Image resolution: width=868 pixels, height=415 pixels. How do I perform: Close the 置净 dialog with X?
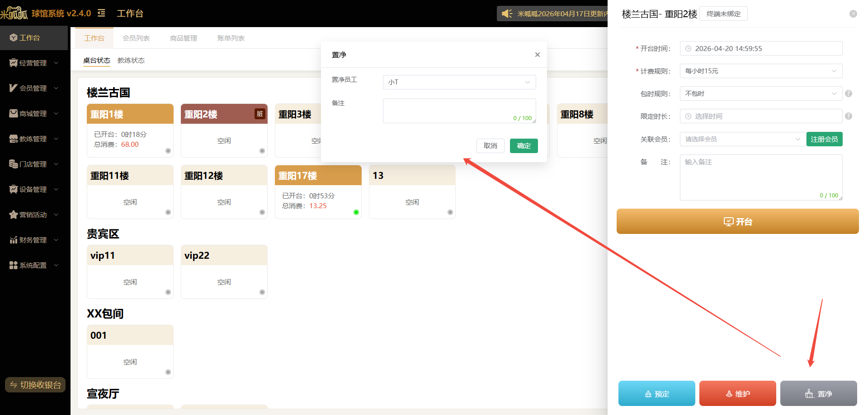click(538, 55)
